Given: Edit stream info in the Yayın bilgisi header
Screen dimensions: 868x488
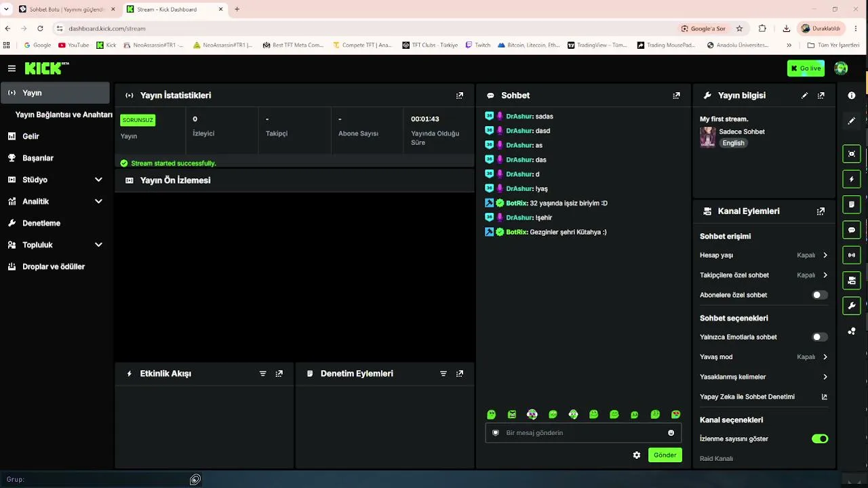Looking at the screenshot, I should click(805, 96).
